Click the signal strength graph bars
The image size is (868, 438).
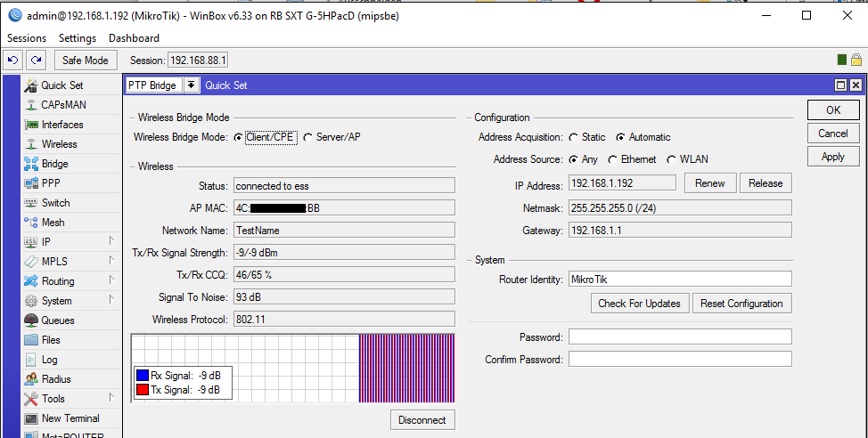[x=407, y=369]
